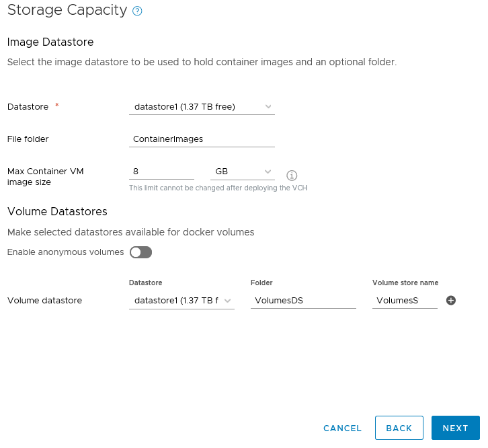Toggle Enable anonymous volumes switch
This screenshot has height=448, width=488.
pos(140,252)
